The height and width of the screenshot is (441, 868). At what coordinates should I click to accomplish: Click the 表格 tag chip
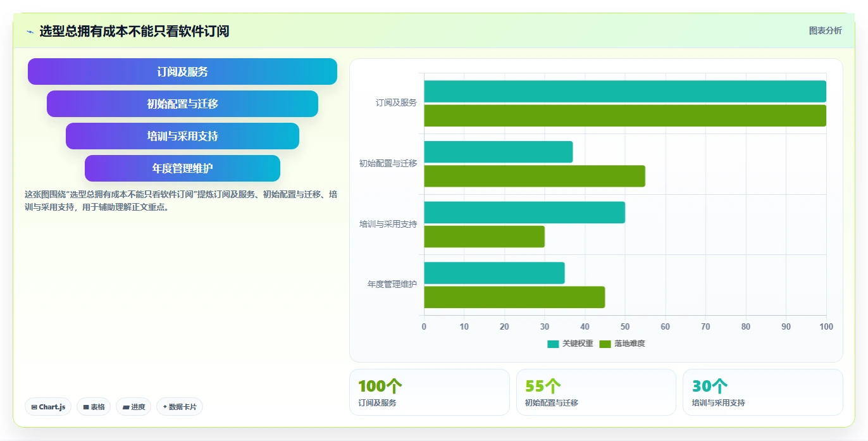click(x=94, y=407)
